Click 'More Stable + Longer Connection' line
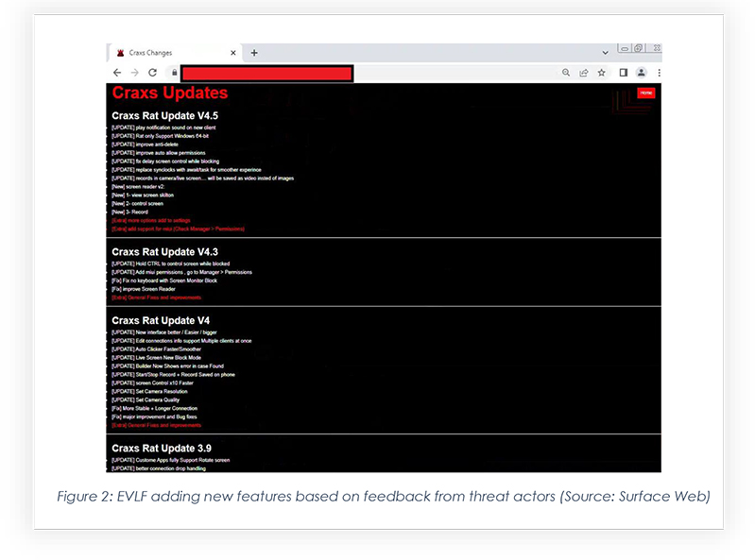The image size is (755, 560). pyautogui.click(x=155, y=409)
